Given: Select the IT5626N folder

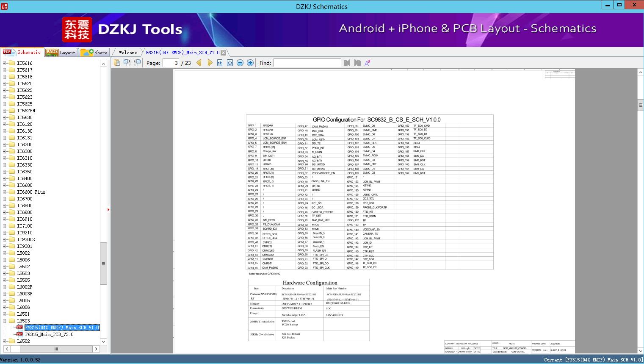Looking at the screenshot, I should [26, 111].
